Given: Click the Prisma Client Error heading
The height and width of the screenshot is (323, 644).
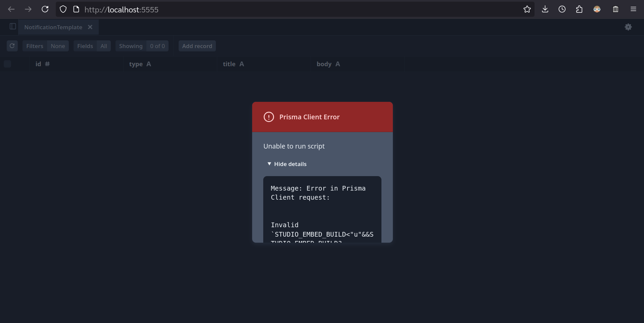Looking at the screenshot, I should [309, 117].
